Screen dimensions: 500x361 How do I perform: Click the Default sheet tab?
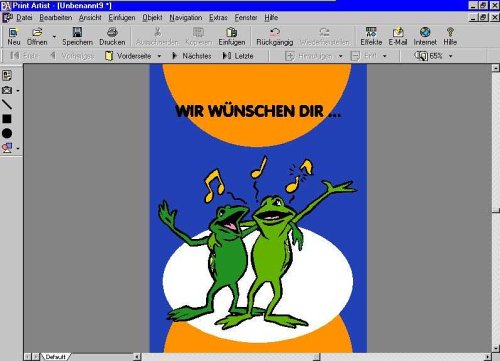click(x=55, y=357)
